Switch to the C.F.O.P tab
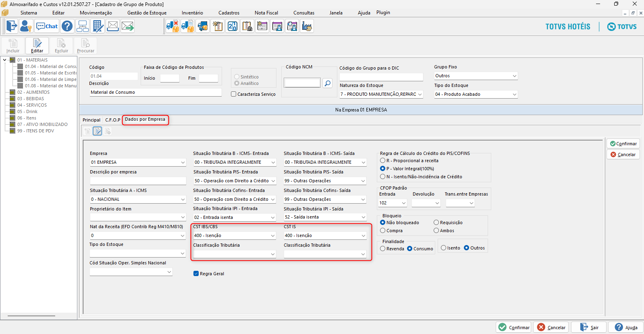 pyautogui.click(x=113, y=120)
